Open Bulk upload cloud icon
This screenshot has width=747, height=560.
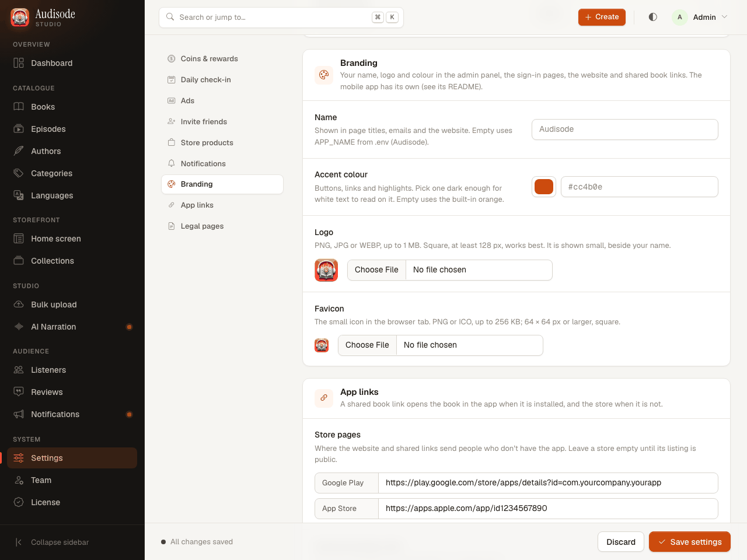[19, 304]
